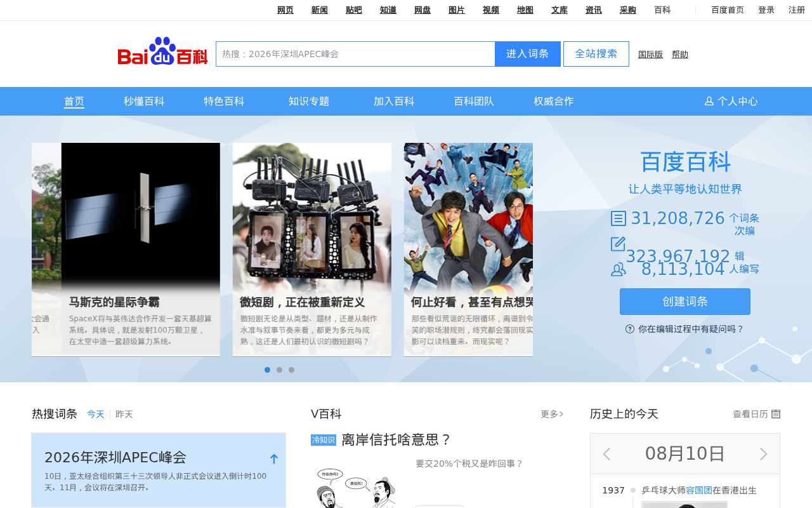Click the 要交20%个税又是咋回事? text
The height and width of the screenshot is (508, 812).
point(469,464)
